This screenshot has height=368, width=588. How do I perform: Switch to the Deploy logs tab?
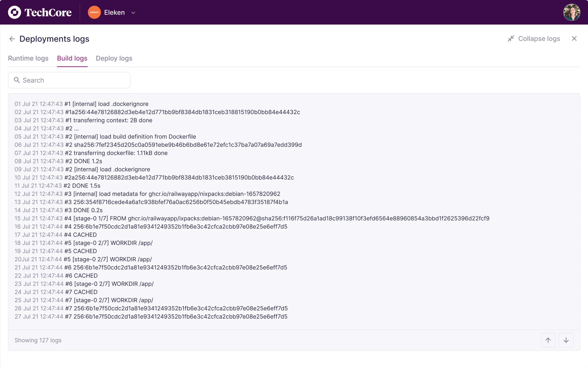tap(114, 58)
